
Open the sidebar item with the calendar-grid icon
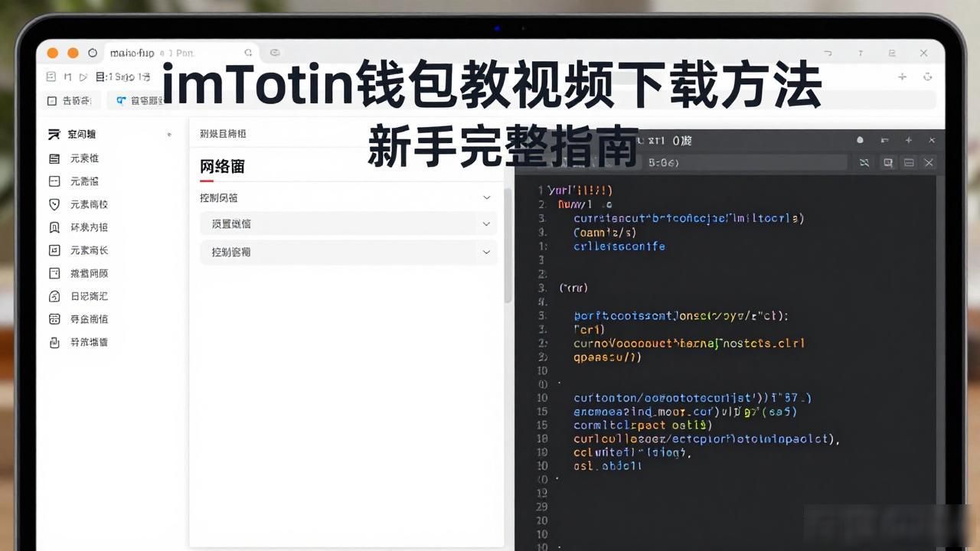[78, 319]
